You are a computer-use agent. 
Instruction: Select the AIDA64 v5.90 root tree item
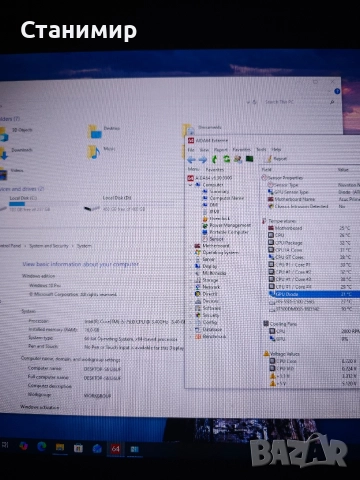tap(210, 178)
